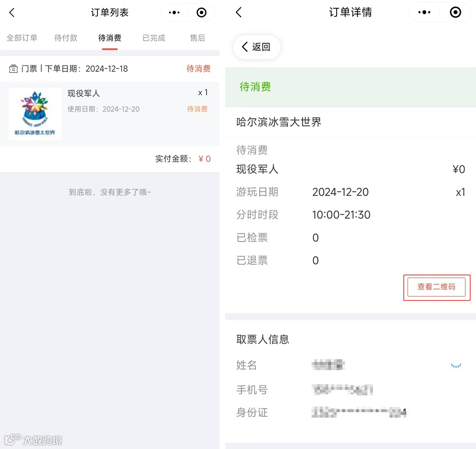Viewport: 476px width, 449px height.
Task: Tap the blurred 身份证 value
Action: point(359,412)
